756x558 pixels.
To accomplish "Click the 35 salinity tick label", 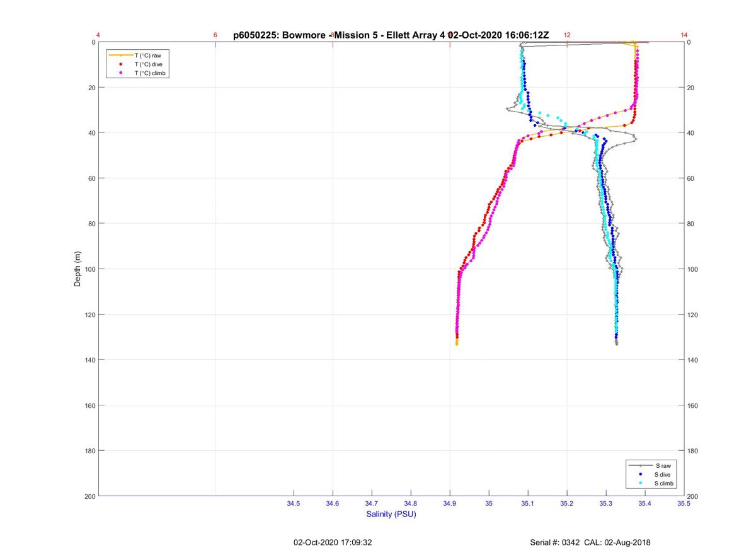I will click(x=489, y=504).
